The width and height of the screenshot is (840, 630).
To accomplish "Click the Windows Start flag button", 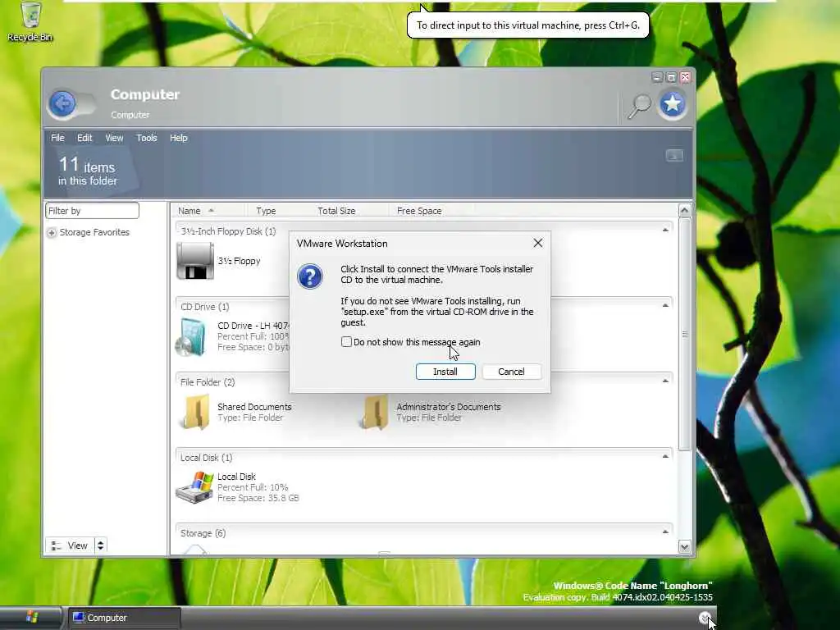I will [x=31, y=617].
